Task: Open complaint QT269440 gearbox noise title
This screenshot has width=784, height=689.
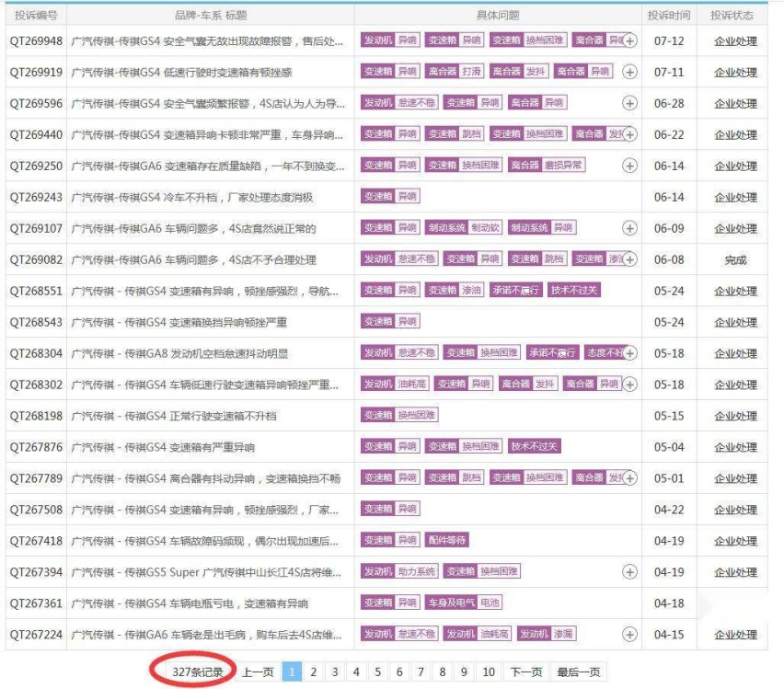Action: [x=207, y=135]
